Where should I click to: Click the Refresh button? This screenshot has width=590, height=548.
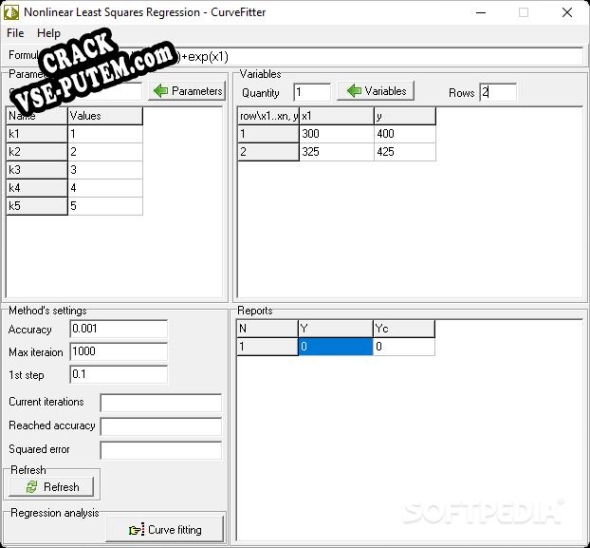51,487
